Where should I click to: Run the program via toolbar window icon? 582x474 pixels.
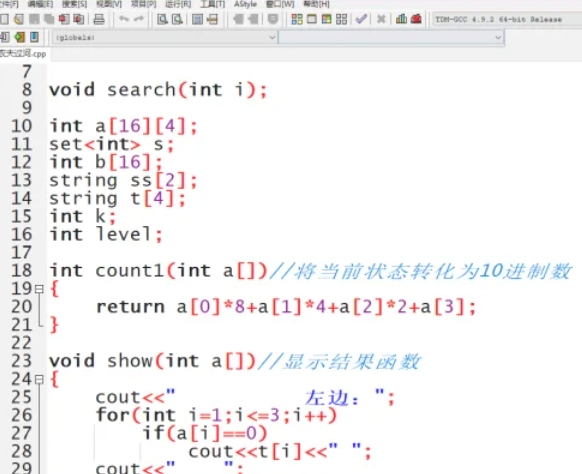pos(312,19)
